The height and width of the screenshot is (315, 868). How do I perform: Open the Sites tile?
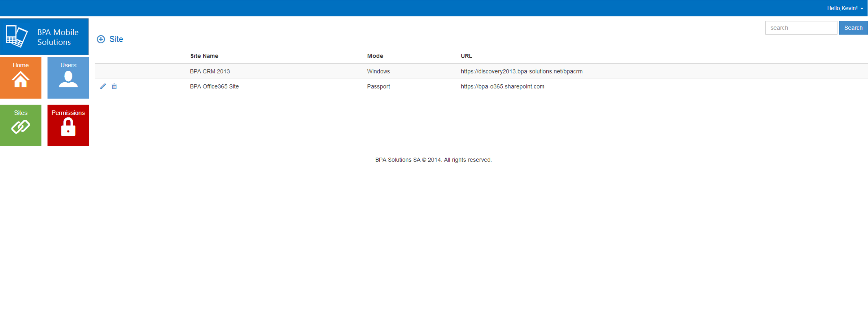click(x=21, y=125)
